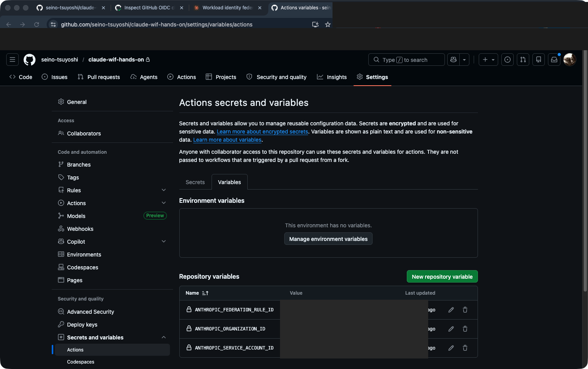The height and width of the screenshot is (369, 588).
Task: Open Pages settings
Action: [x=112, y=280]
